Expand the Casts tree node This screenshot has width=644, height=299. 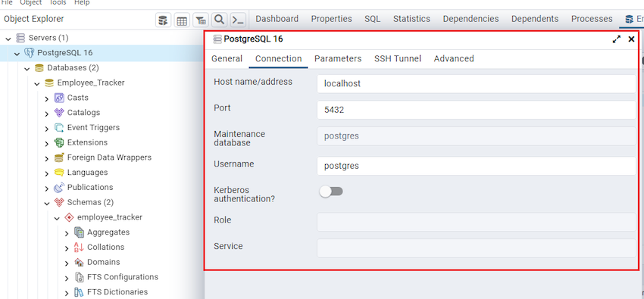[x=47, y=98]
